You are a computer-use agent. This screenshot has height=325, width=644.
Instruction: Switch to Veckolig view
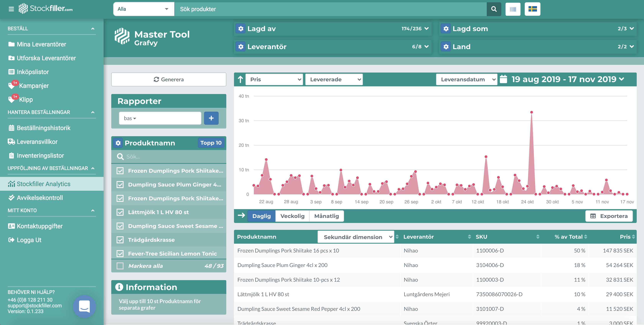(292, 216)
